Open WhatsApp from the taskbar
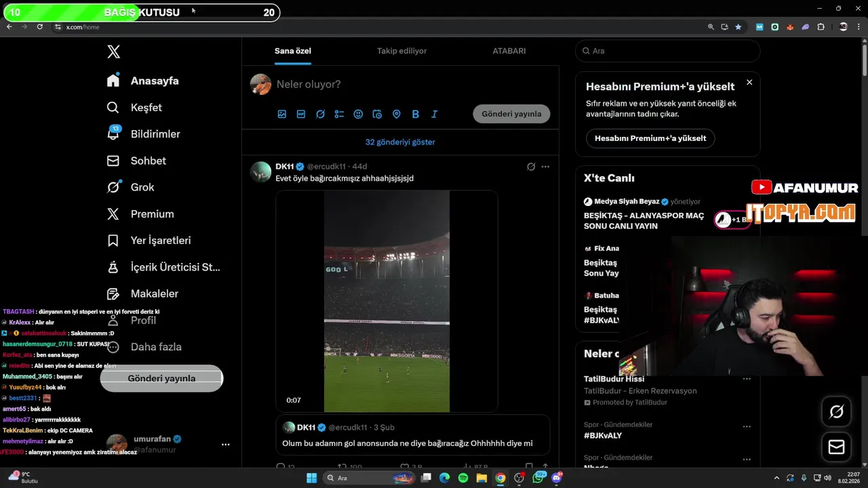This screenshot has height=488, width=868. pyautogui.click(x=538, y=478)
